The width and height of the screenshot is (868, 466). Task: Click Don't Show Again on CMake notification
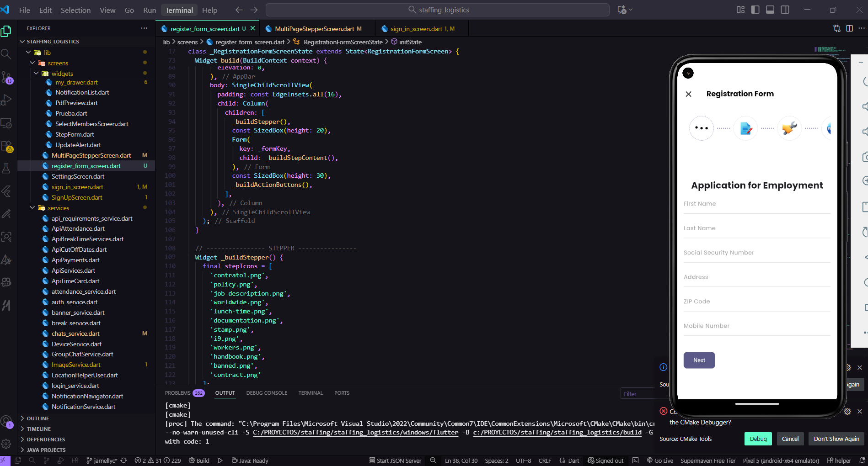click(836, 439)
